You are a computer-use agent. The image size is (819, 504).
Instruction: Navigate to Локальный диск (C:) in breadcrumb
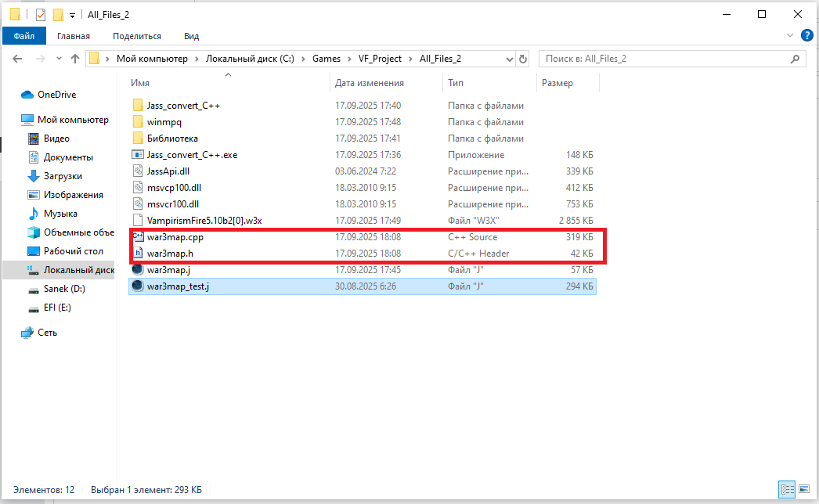pos(250,59)
